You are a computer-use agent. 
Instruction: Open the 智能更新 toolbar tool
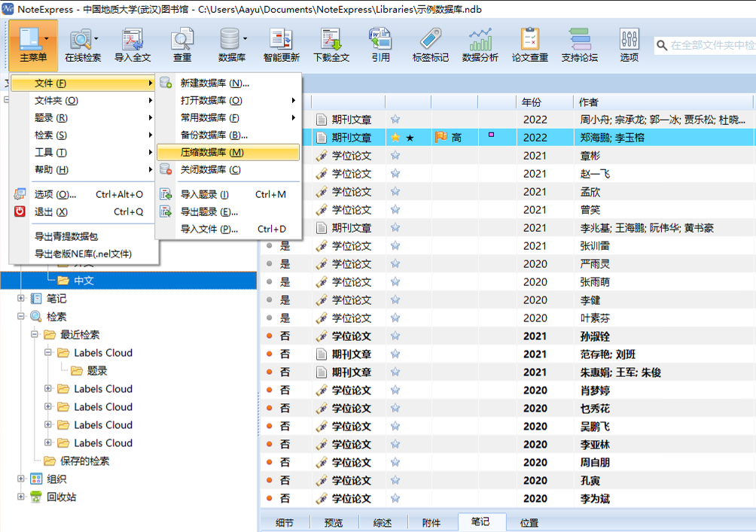coord(281,44)
